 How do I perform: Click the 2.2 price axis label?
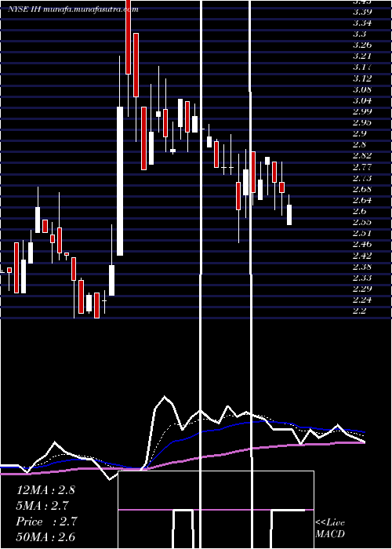point(360,311)
